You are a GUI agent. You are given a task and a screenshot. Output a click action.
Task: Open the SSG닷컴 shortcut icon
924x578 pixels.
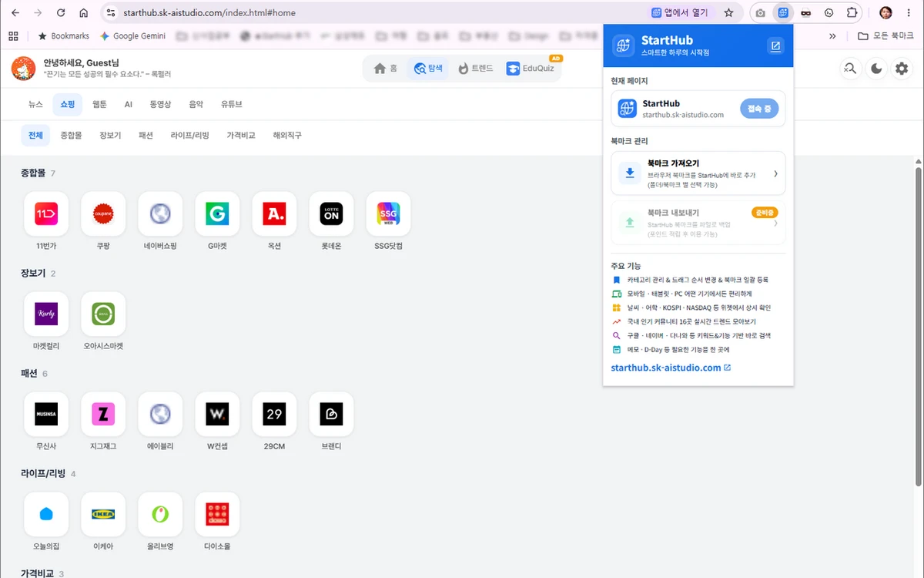[388, 213]
